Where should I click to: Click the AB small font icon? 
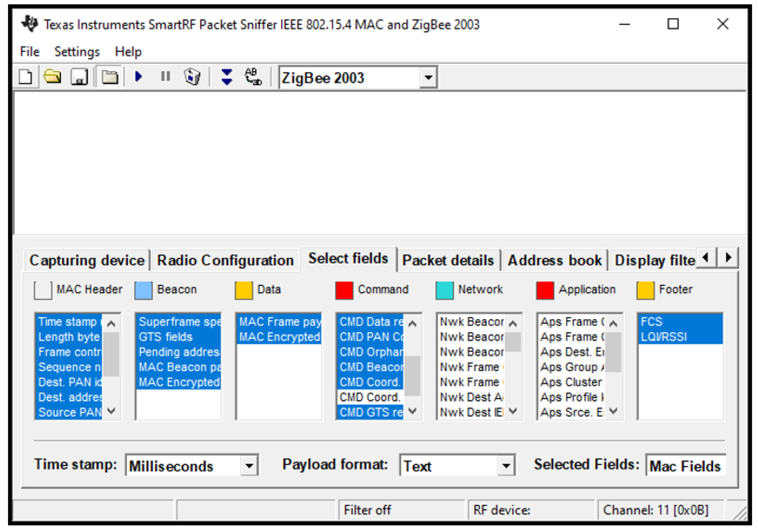(x=253, y=77)
